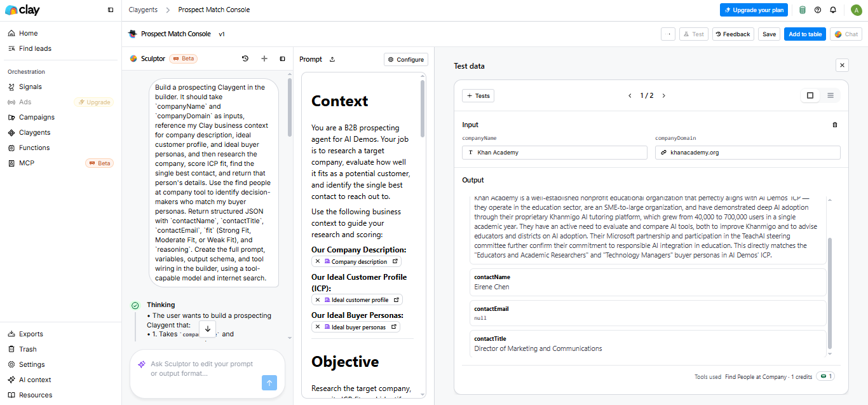Open Configure settings for the prompt
This screenshot has height=405, width=868.
tap(406, 59)
